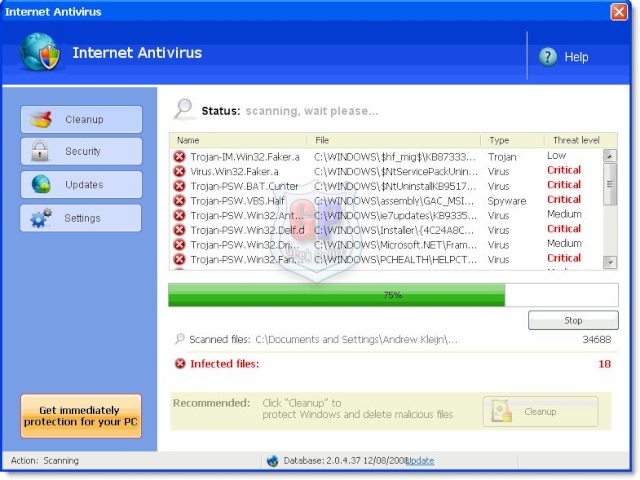Click the red X icon for Trojan-PSW.BAT.Cunter
640x480 pixels.
point(179,186)
